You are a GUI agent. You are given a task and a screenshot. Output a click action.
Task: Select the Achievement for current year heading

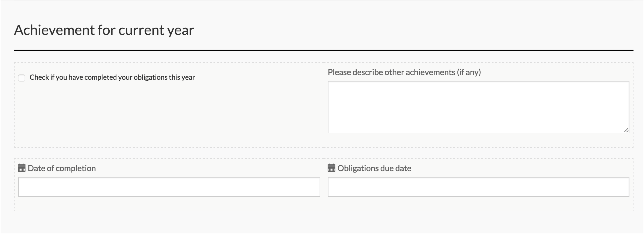click(104, 29)
